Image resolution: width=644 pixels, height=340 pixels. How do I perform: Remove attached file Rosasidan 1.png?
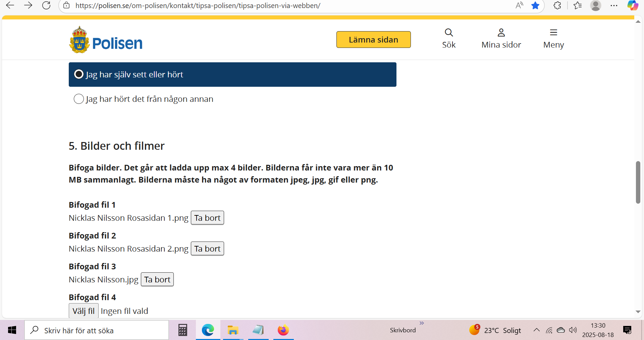tap(207, 218)
